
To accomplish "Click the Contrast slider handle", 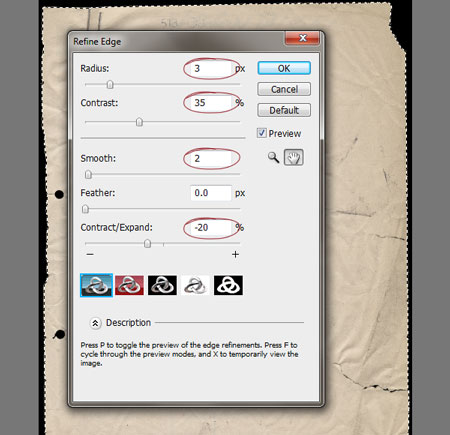I will tap(139, 122).
